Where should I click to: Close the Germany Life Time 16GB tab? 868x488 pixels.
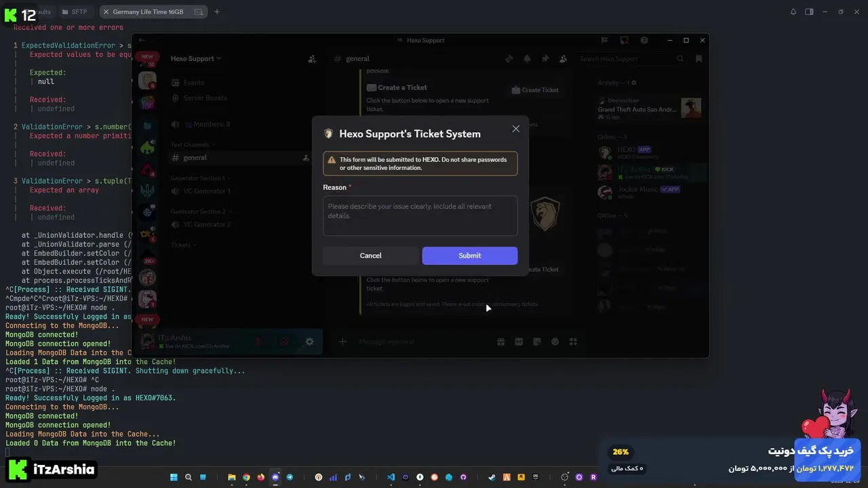(106, 12)
